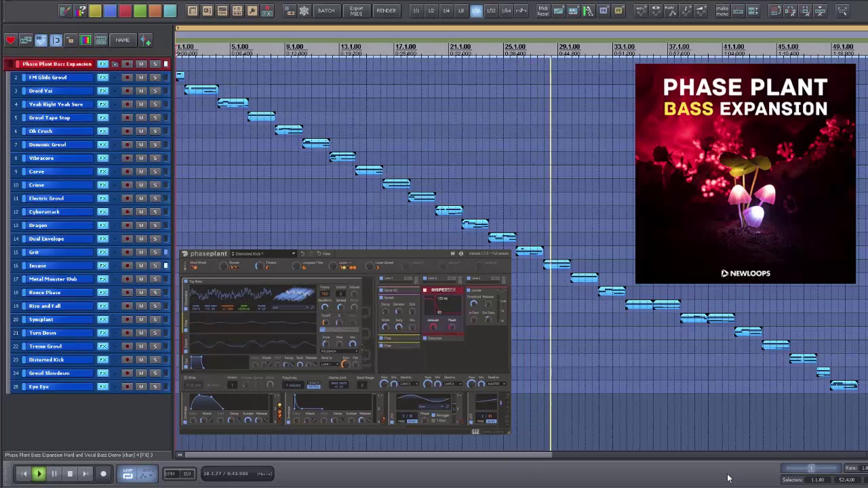Click the Phase Plant Bass Expansion cover image
Viewport: 868px width, 488px height.
745,174
